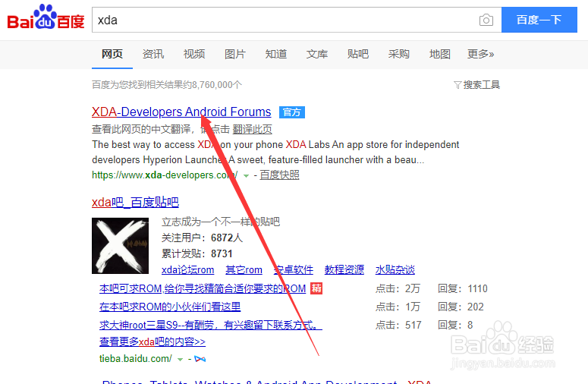Open post 求大神root三星S9
The image size is (588, 384).
point(211,325)
